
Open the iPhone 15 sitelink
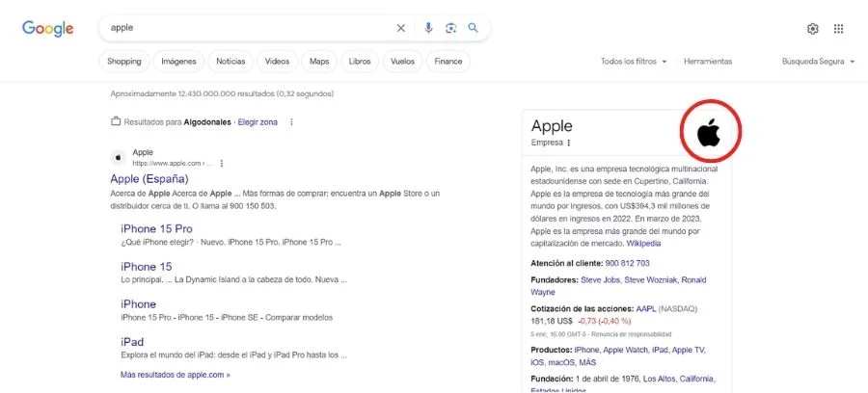147,267
